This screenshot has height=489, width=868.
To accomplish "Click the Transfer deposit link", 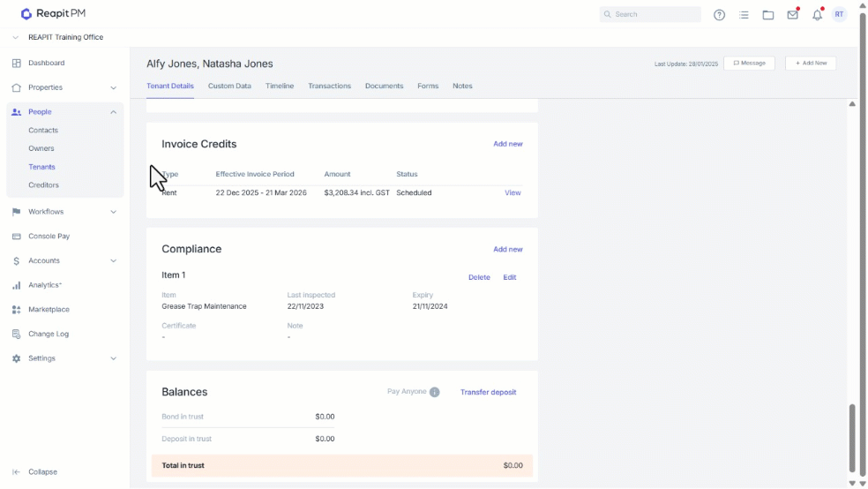I will point(489,392).
